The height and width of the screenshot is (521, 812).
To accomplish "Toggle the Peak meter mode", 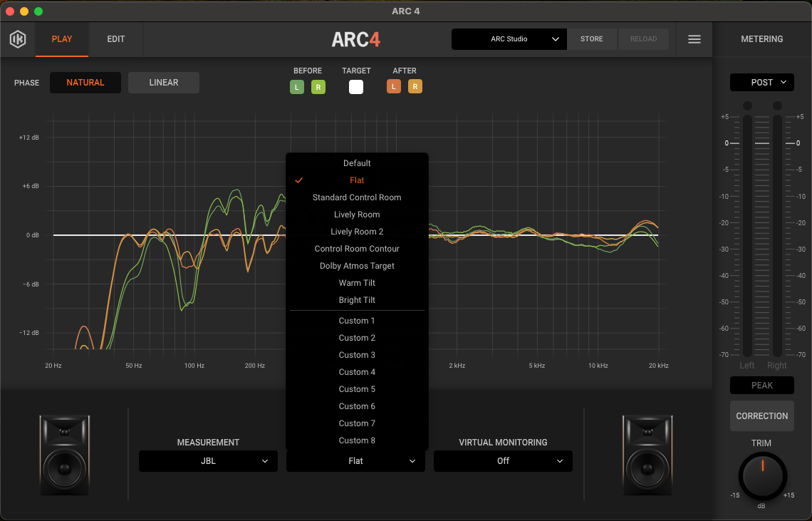I will pos(761,385).
